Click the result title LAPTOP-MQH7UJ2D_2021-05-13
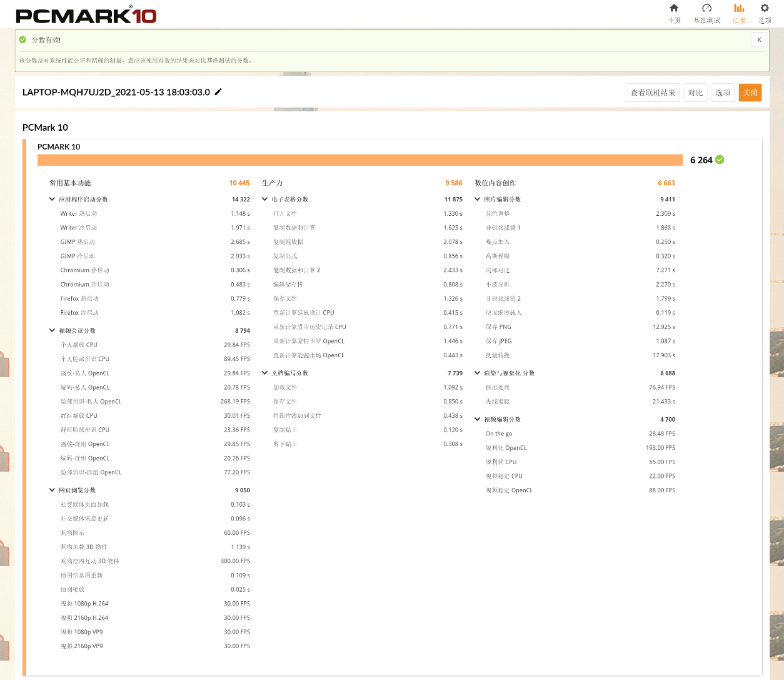The image size is (784, 680). pyautogui.click(x=116, y=92)
